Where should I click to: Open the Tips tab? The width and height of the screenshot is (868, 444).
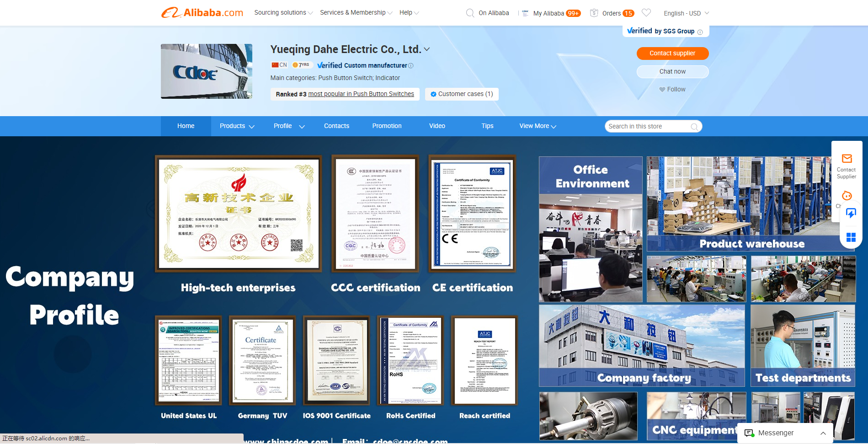pos(487,126)
